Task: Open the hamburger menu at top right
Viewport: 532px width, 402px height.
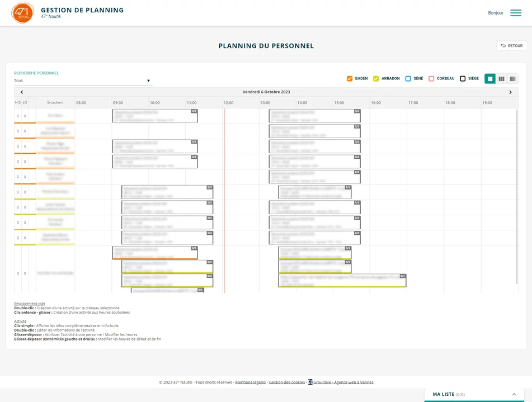Action: (x=515, y=13)
